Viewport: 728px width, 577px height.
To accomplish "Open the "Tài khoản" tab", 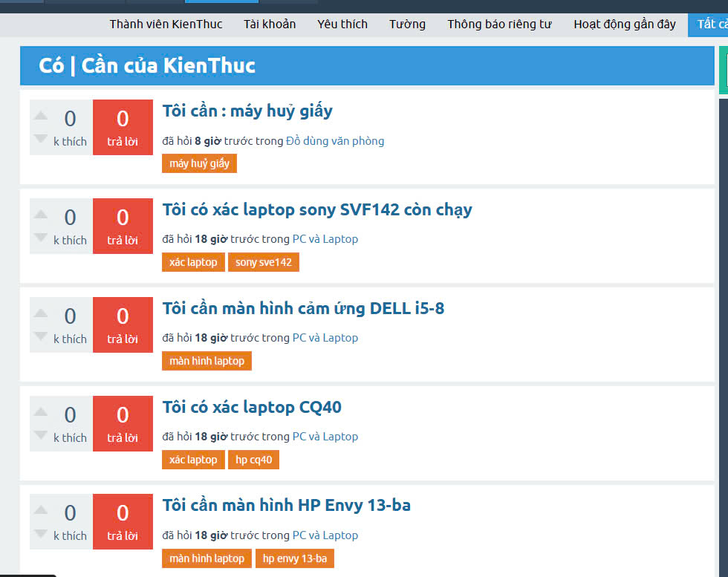I will coord(270,25).
